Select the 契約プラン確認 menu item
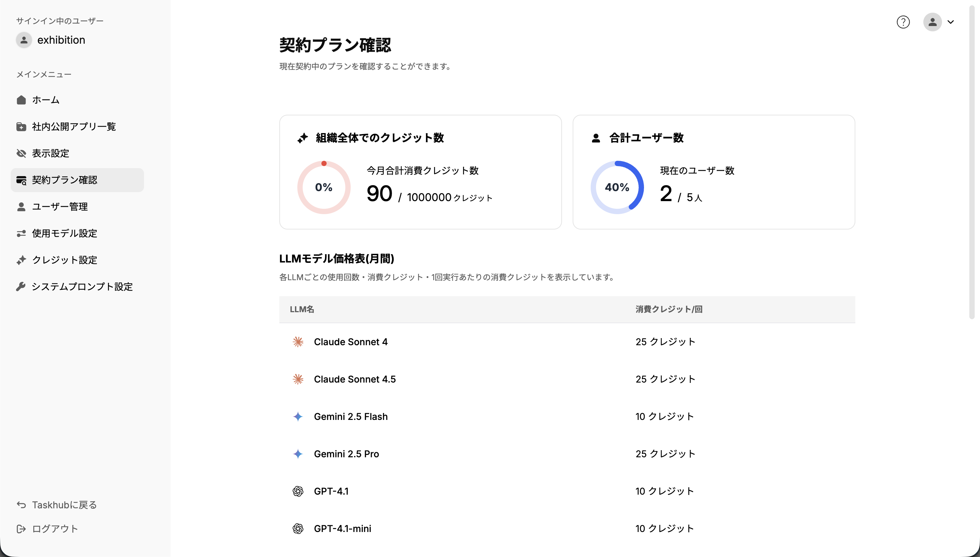 click(64, 180)
